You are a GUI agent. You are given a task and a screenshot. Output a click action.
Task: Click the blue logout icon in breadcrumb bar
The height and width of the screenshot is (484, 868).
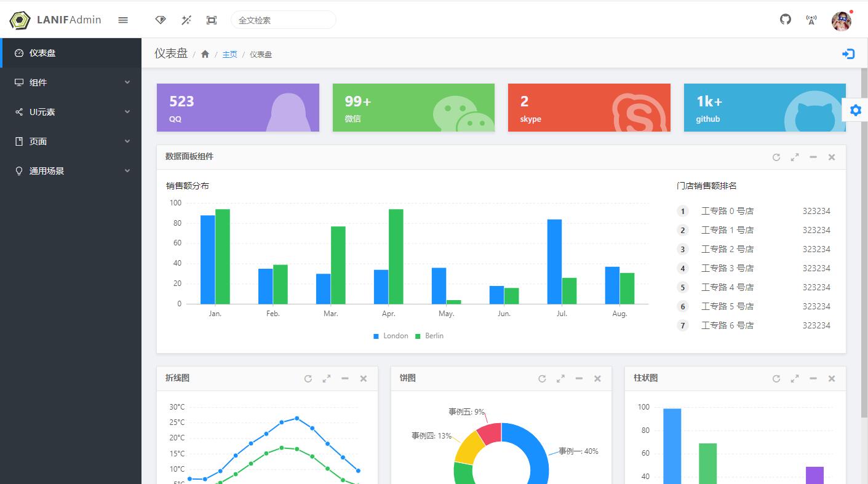tap(848, 54)
